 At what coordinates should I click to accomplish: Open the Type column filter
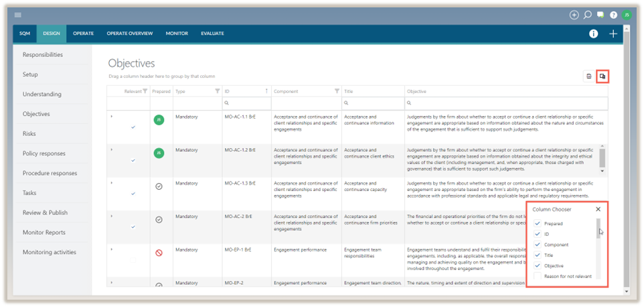(x=217, y=91)
